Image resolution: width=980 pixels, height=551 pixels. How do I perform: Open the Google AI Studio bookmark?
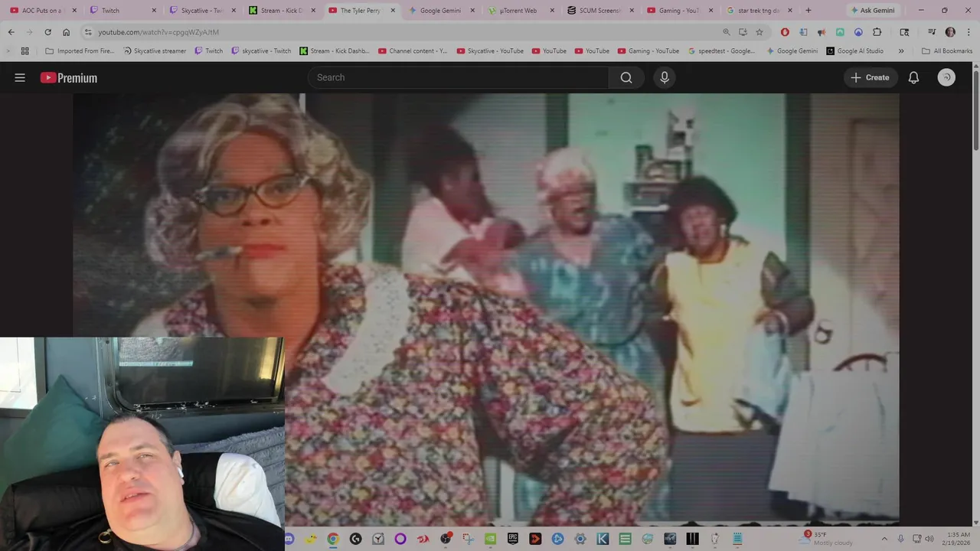point(854,51)
